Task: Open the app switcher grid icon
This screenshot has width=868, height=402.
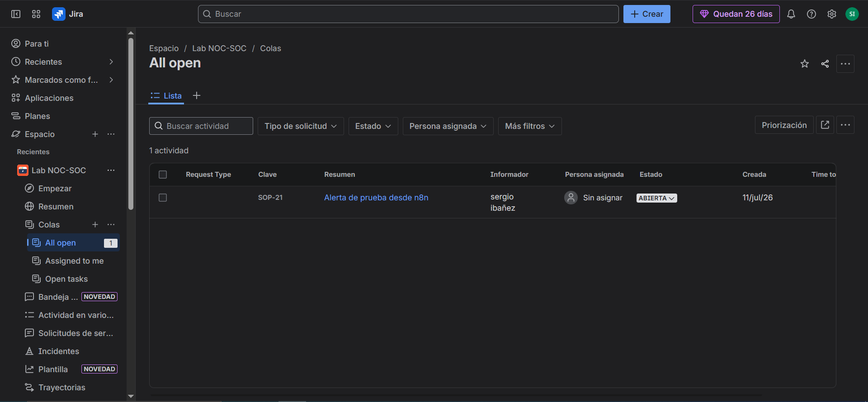Action: (x=36, y=14)
